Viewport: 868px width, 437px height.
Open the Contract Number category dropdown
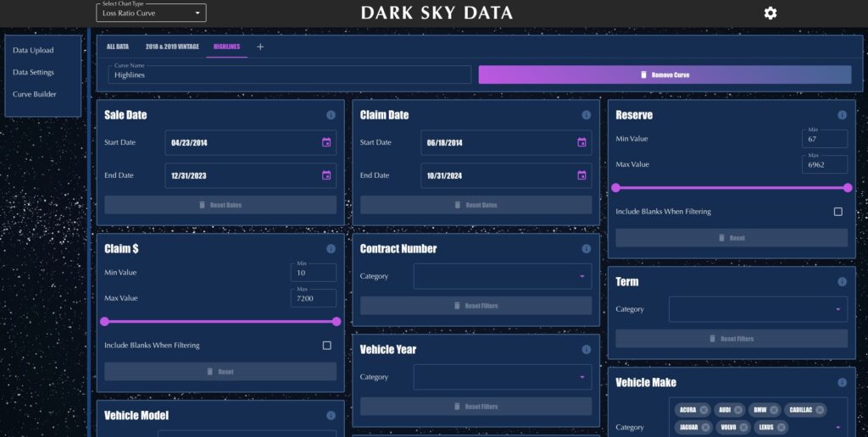pyautogui.click(x=503, y=276)
